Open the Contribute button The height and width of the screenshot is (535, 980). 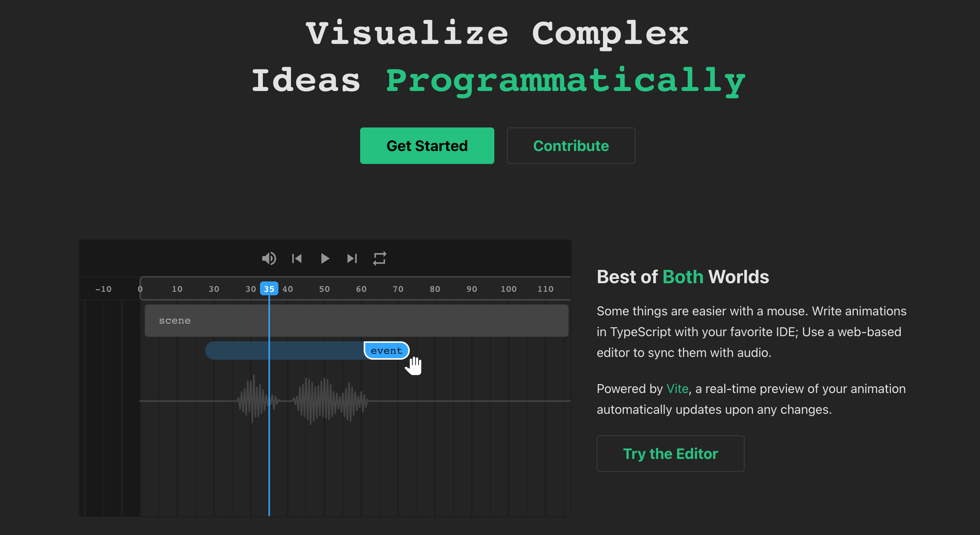571,146
